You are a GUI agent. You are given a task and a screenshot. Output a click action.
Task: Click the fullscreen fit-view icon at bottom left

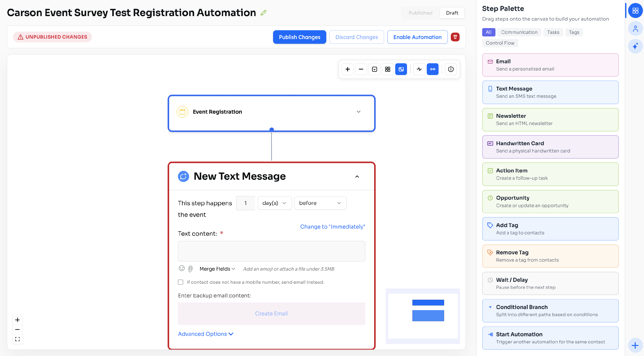[x=17, y=339]
